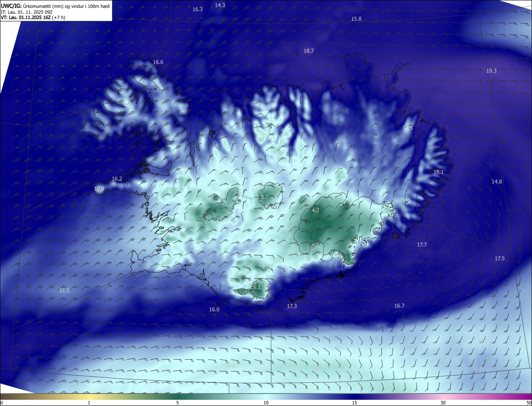Click the 16.6 value label

click(x=158, y=62)
